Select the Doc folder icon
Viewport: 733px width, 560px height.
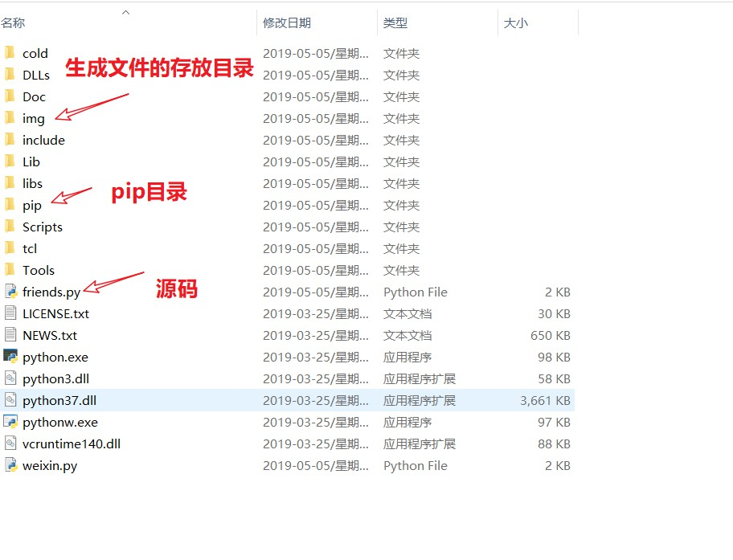pos(10,96)
